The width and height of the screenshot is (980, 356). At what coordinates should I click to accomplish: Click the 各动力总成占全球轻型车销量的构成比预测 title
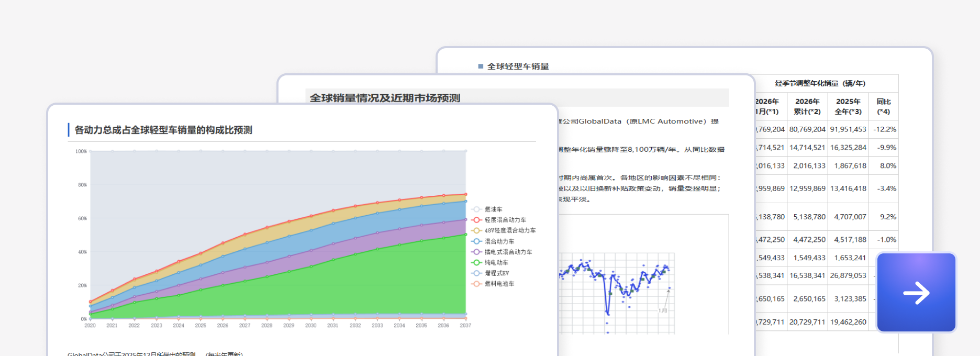click(163, 130)
